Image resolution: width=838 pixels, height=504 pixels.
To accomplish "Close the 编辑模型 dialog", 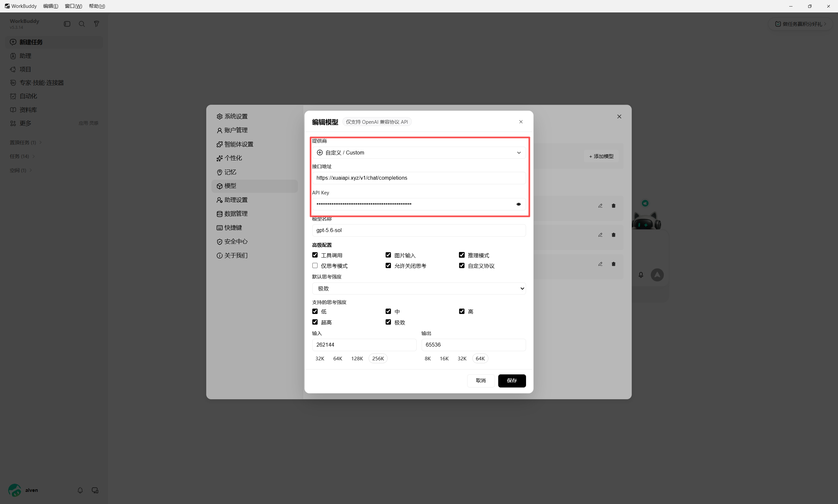I will [521, 122].
